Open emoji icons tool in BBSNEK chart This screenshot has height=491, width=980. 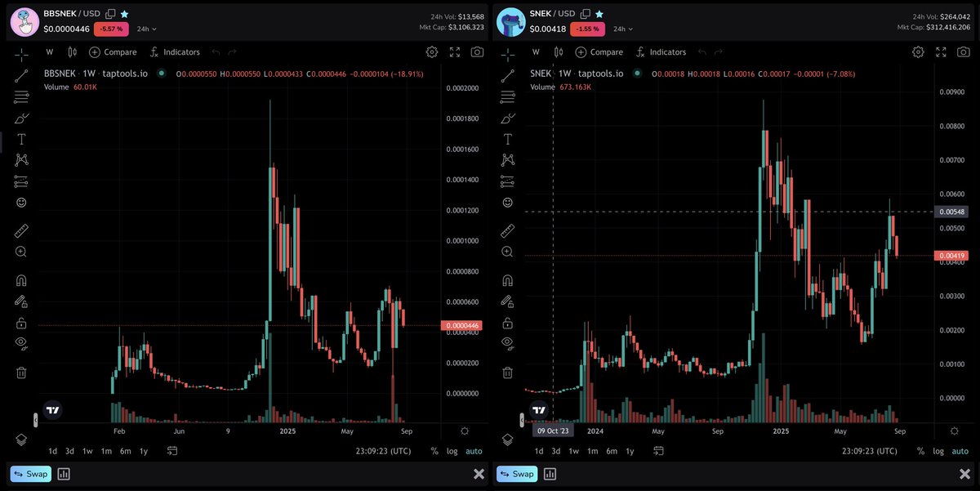pyautogui.click(x=21, y=202)
